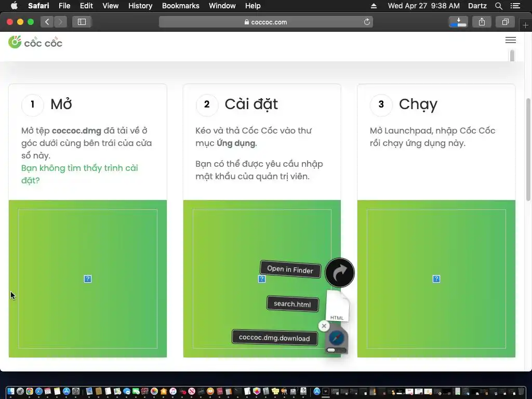
Task: Go forward using Safari's forward arrow
Action: coord(60,22)
